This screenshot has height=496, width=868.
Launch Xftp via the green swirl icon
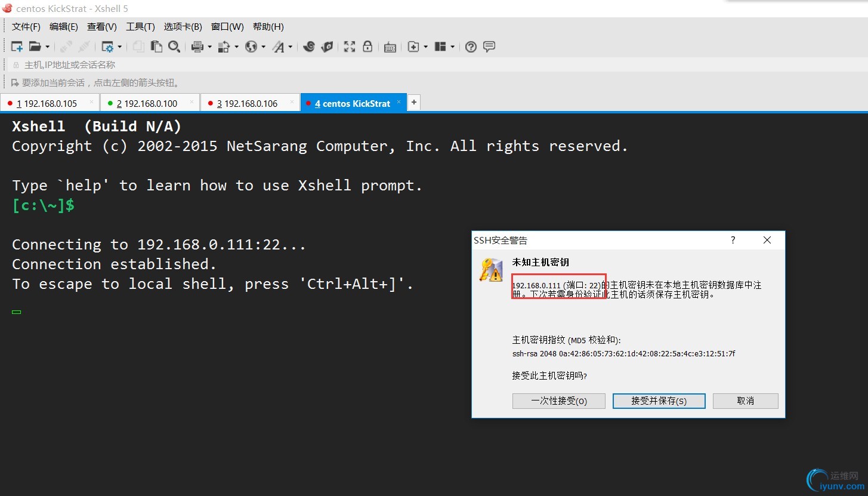[308, 47]
